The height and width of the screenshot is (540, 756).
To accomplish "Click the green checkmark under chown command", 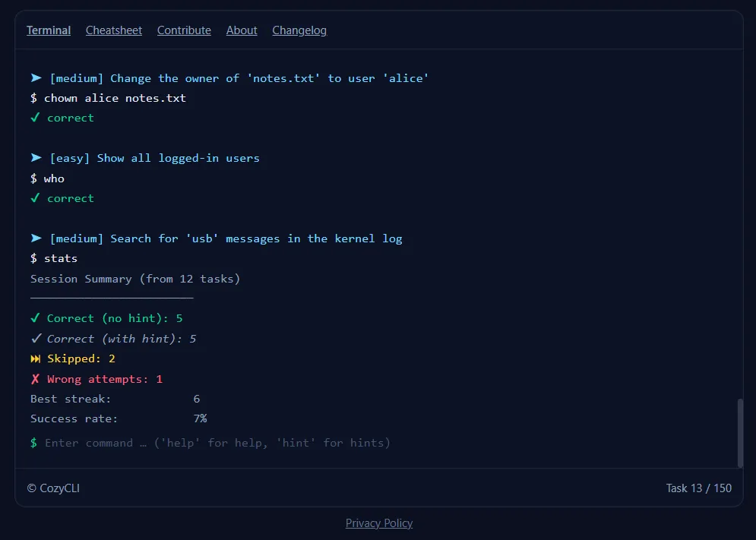I will (35, 117).
